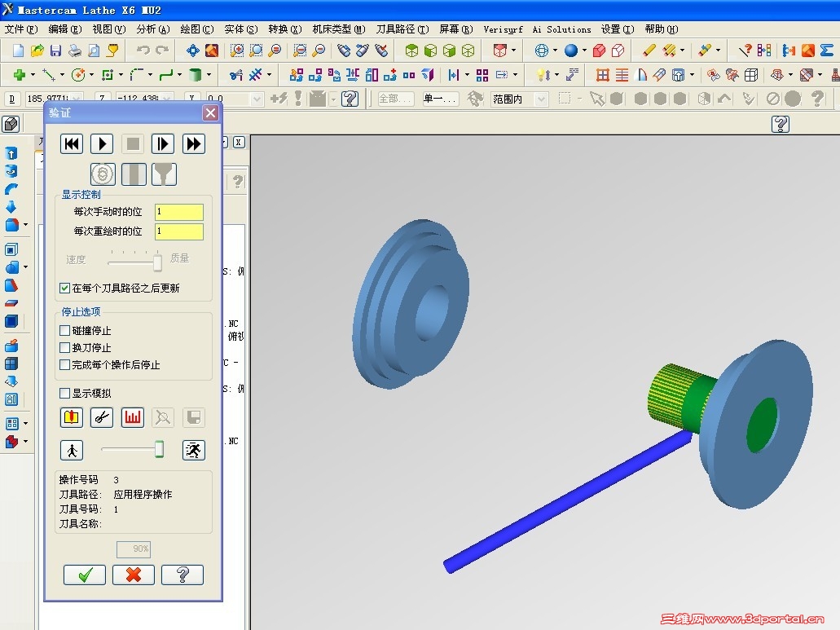Click the 全部... selection button

(396, 99)
